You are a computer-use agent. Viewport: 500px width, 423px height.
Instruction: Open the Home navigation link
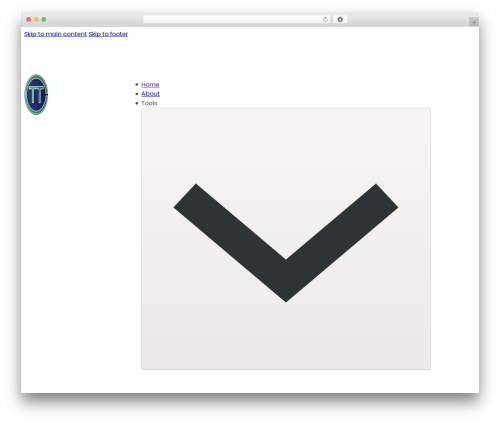pyautogui.click(x=150, y=85)
